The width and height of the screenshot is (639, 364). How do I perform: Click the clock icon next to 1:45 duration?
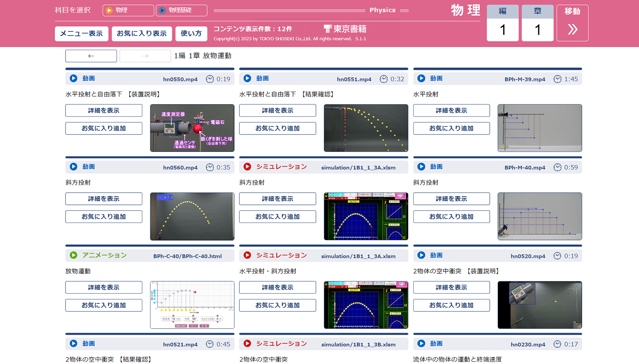pos(557,79)
